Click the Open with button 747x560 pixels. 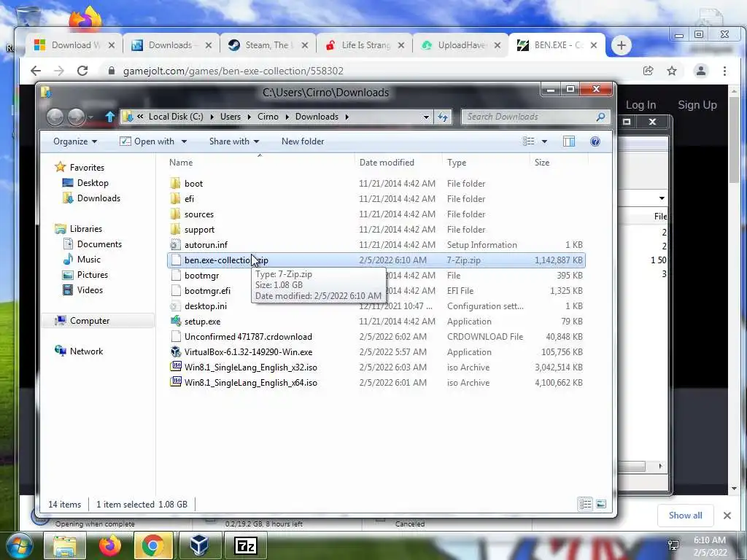pos(147,141)
